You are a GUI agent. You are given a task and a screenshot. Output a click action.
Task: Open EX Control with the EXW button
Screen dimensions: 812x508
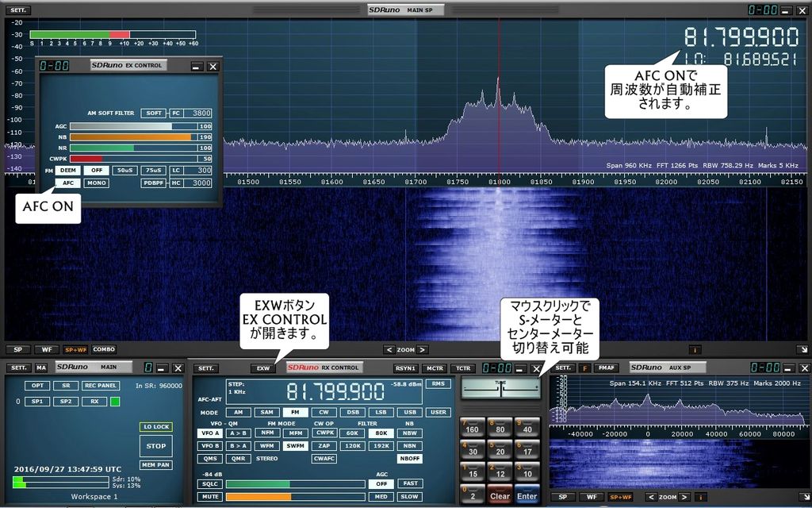pyautogui.click(x=264, y=368)
